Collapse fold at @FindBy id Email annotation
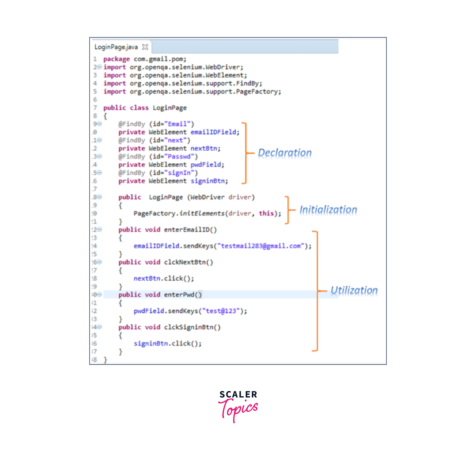The width and height of the screenshot is (476, 450). 99,124
